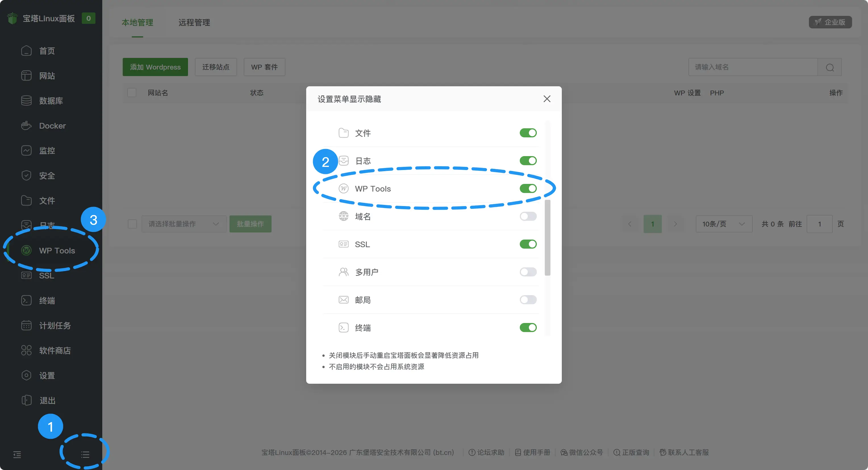
Task: Open the 使用手册 footer link
Action: pyautogui.click(x=532, y=452)
